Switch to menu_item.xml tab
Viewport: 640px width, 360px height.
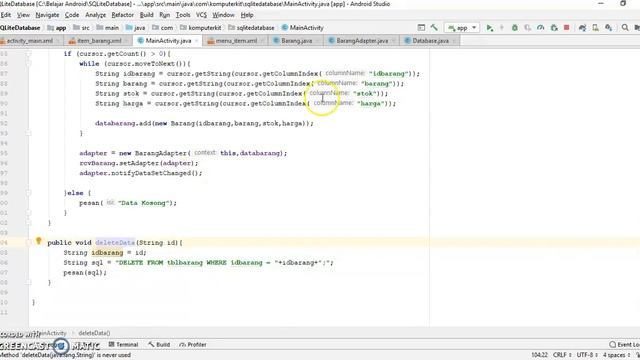(236, 41)
